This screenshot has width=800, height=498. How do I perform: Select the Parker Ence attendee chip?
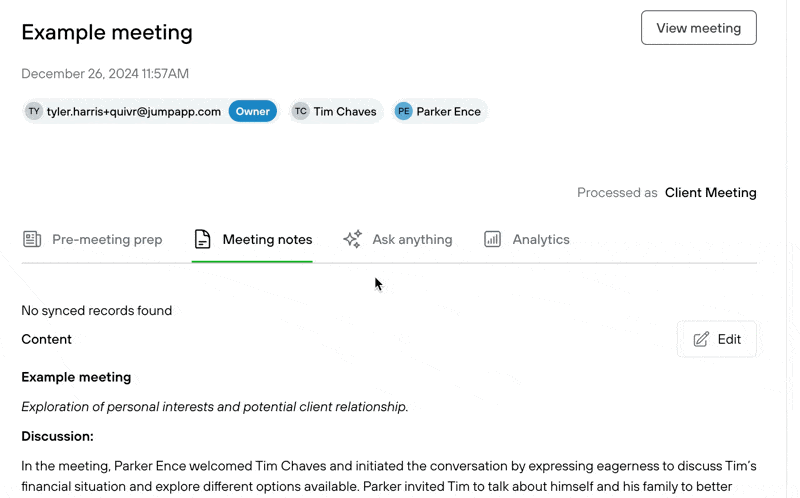[x=440, y=111]
